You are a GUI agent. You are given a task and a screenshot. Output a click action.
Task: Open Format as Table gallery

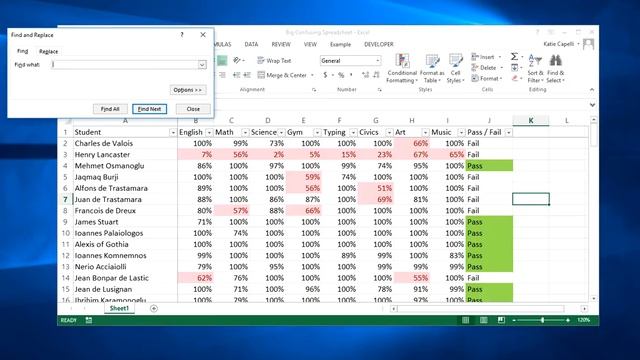(x=432, y=69)
